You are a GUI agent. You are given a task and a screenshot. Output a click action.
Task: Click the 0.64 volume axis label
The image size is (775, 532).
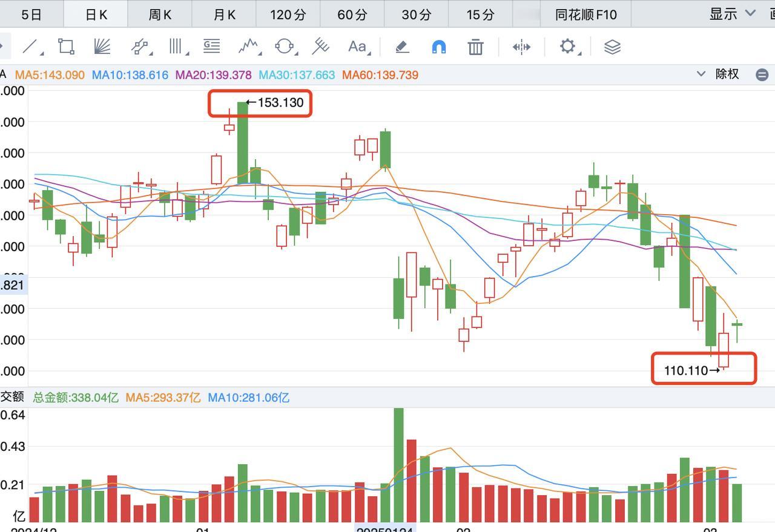(x=13, y=415)
